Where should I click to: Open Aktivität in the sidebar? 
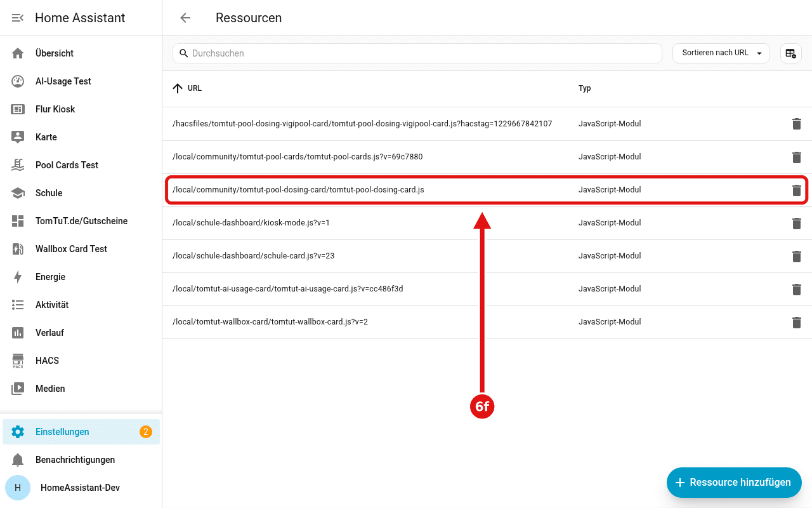(x=81, y=305)
